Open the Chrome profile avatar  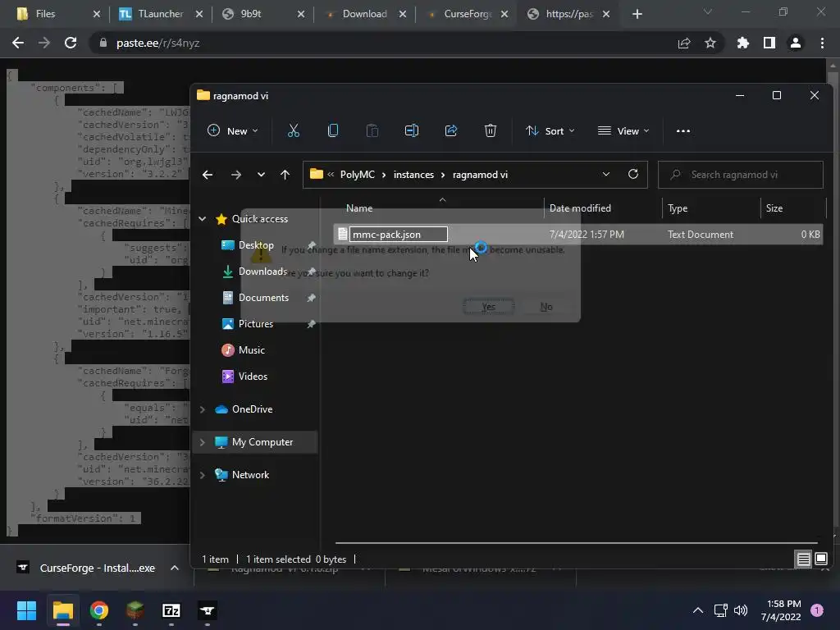tap(796, 43)
